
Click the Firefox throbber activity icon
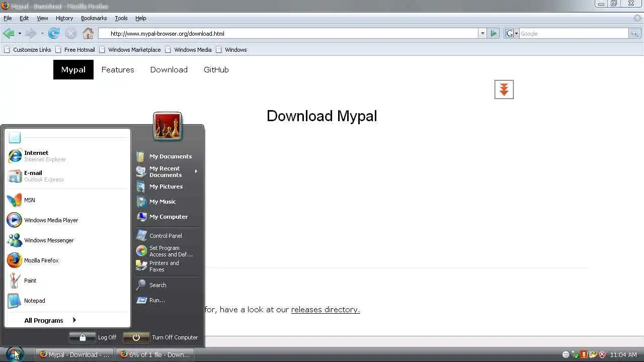637,18
